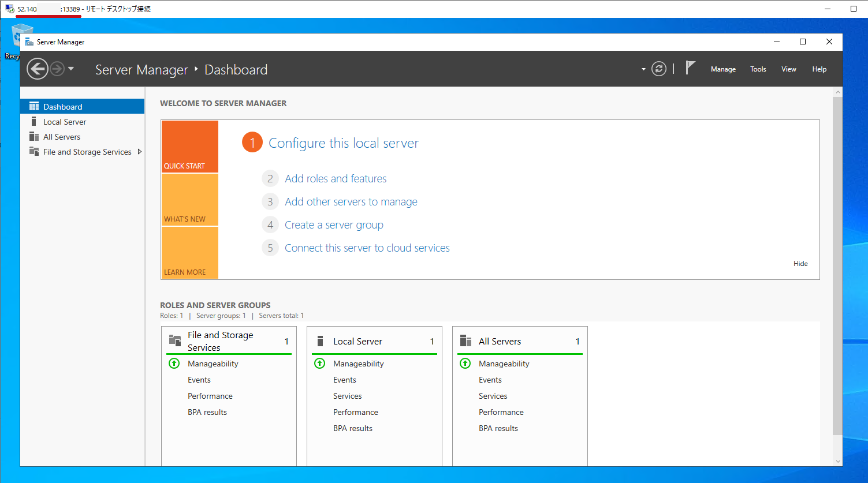Click Services in Local Server tile
The image size is (868, 483).
click(x=348, y=396)
